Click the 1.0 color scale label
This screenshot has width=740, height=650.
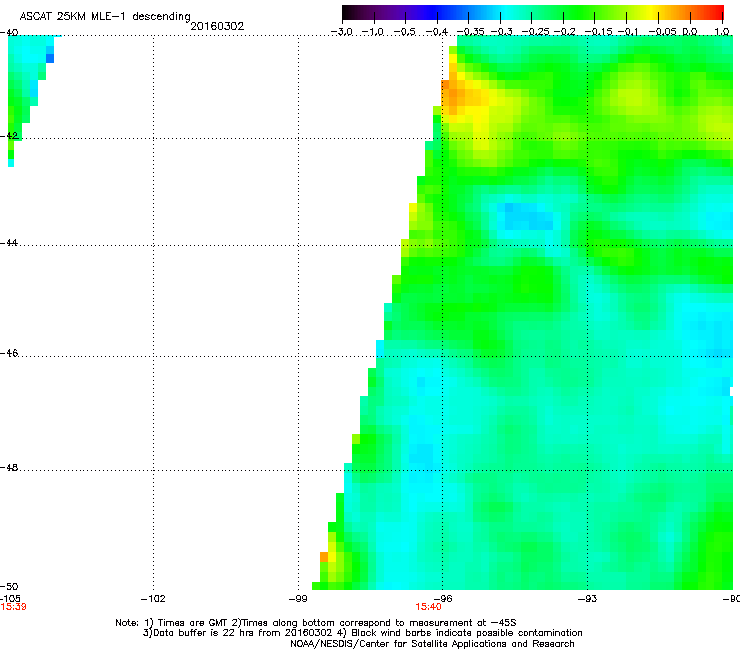pos(722,32)
